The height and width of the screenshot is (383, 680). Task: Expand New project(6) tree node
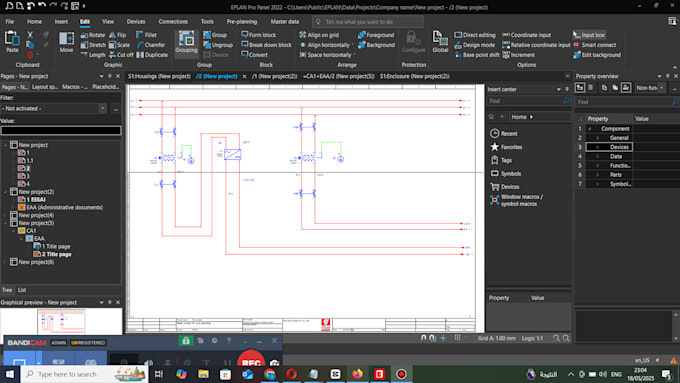pyautogui.click(x=5, y=262)
